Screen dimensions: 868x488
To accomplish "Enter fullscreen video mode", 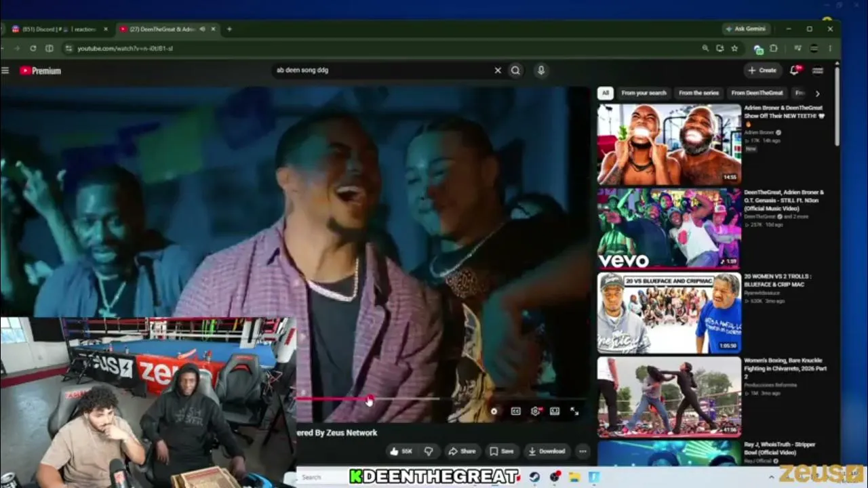I will [x=574, y=411].
